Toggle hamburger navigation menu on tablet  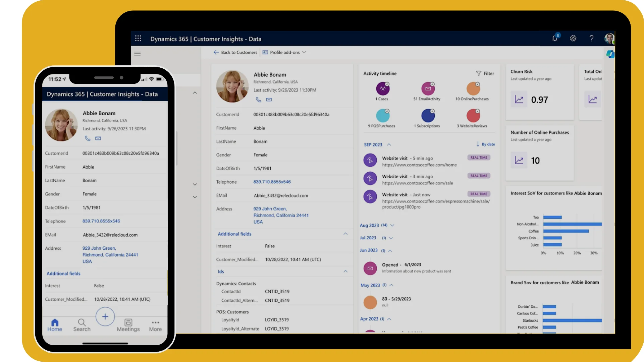coord(138,54)
